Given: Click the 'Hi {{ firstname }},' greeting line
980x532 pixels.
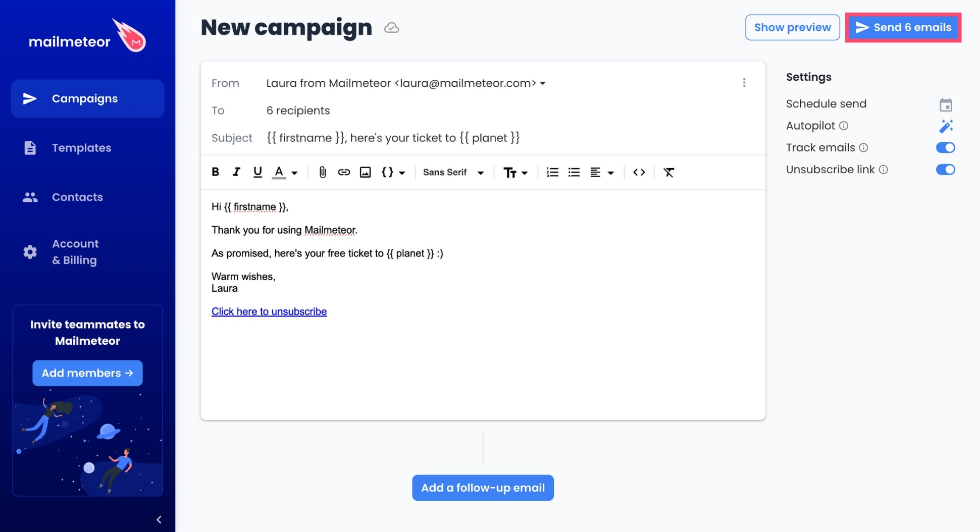Looking at the screenshot, I should pyautogui.click(x=250, y=207).
